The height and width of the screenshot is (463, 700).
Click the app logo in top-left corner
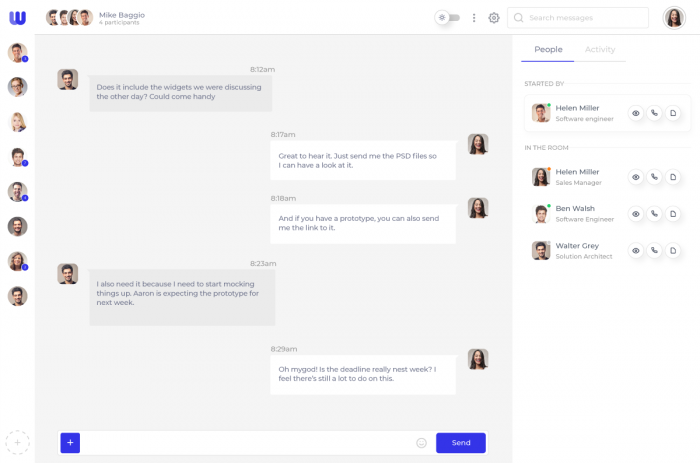[17, 18]
